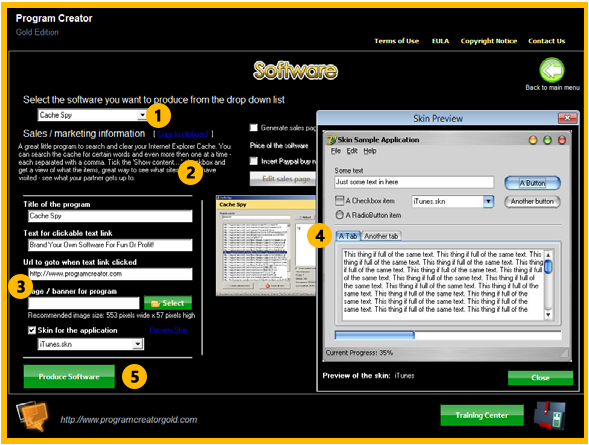The image size is (589, 445).
Task: Click the green Back to main menu arrow
Action: [551, 70]
